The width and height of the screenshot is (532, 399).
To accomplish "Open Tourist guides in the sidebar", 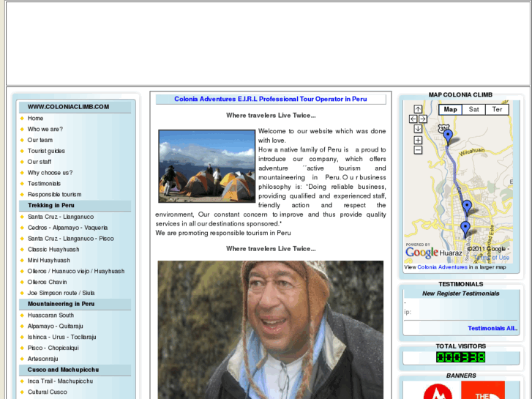I will coord(46,151).
